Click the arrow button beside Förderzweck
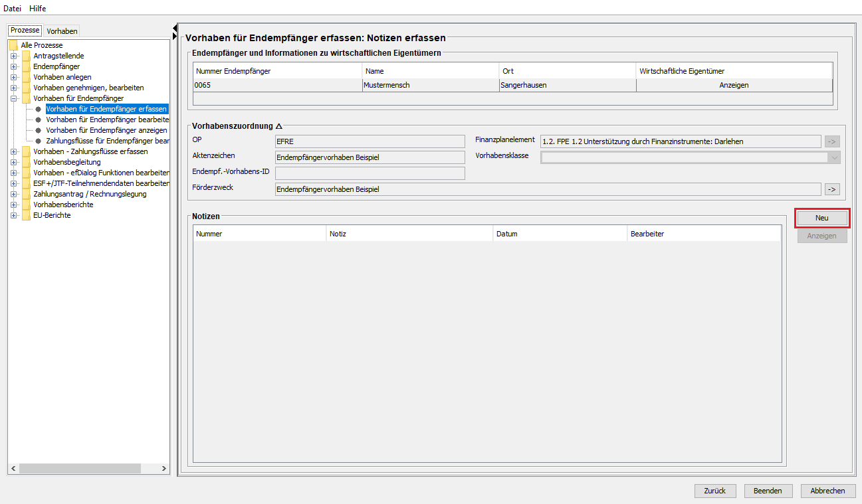This screenshot has height=504, width=862. coord(832,189)
